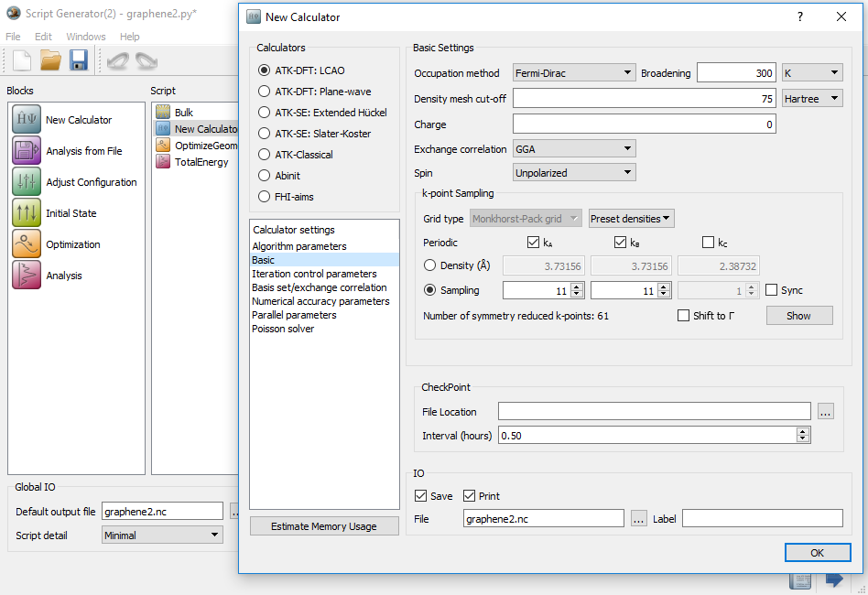This screenshot has width=868, height=595.
Task: Toggle the kB periodic checkbox
Action: [620, 242]
